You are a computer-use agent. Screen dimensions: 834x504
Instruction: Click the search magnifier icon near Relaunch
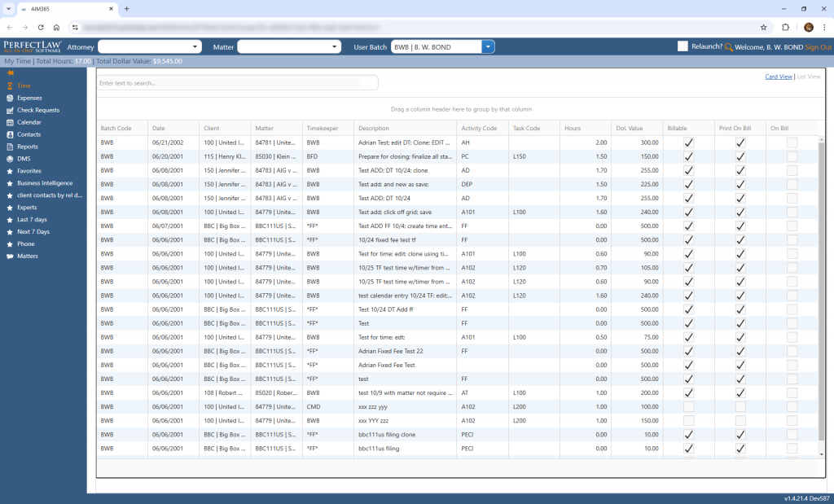coord(729,47)
